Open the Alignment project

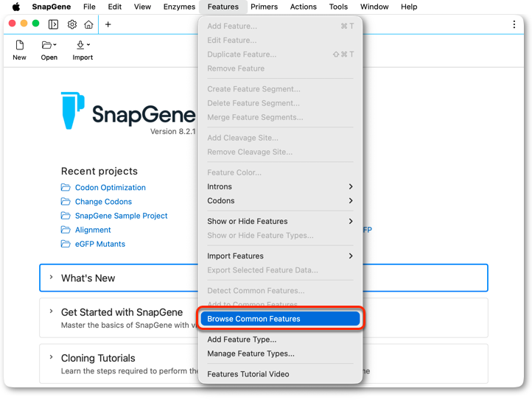coord(93,230)
